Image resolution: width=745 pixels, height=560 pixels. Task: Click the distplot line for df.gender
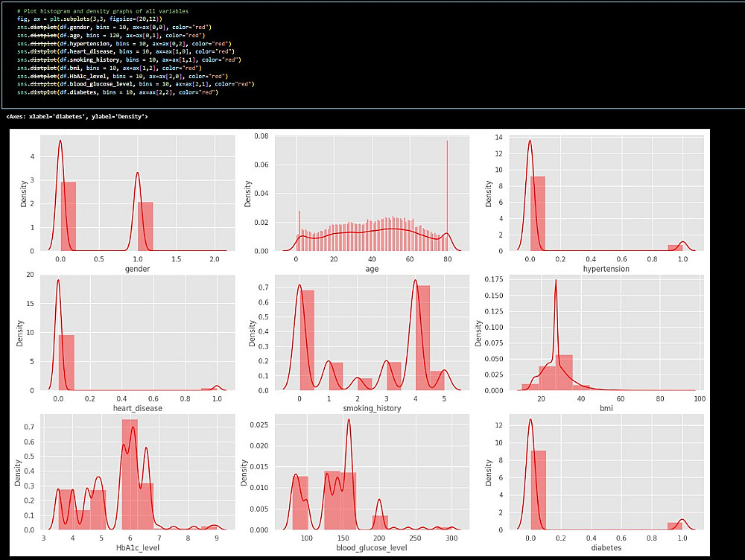(x=114, y=27)
